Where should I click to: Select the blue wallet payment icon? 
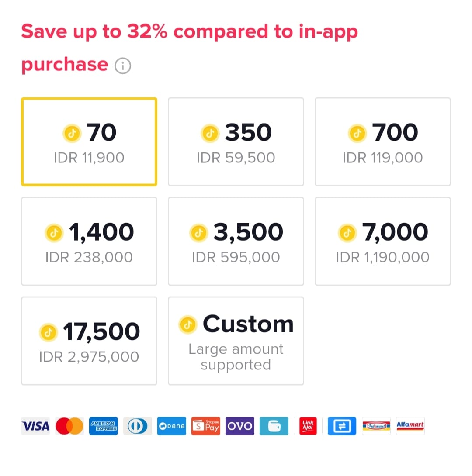tap(274, 426)
